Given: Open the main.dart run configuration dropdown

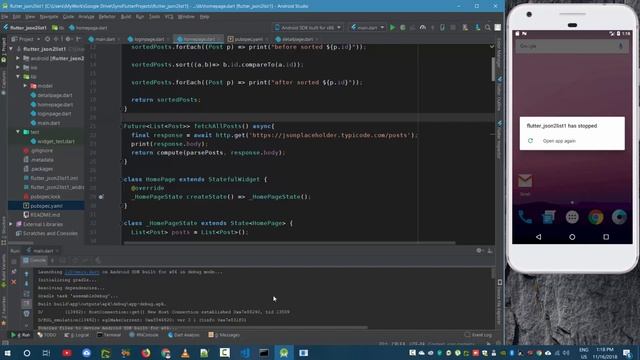Looking at the screenshot, I should 367,27.
